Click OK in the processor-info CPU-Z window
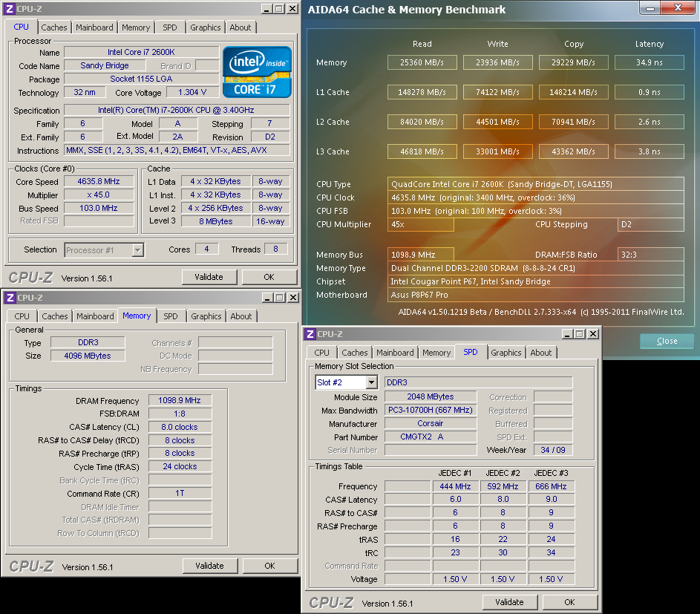The image size is (700, 614). click(x=269, y=277)
